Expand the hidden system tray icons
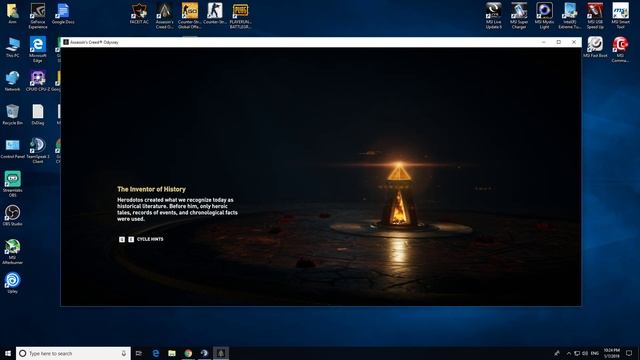The image size is (640, 360). tap(569, 353)
